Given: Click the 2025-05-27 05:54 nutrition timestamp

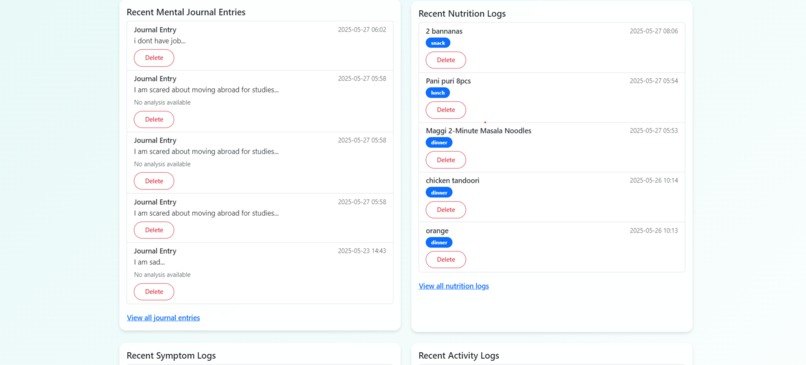Looking at the screenshot, I should coord(654,81).
